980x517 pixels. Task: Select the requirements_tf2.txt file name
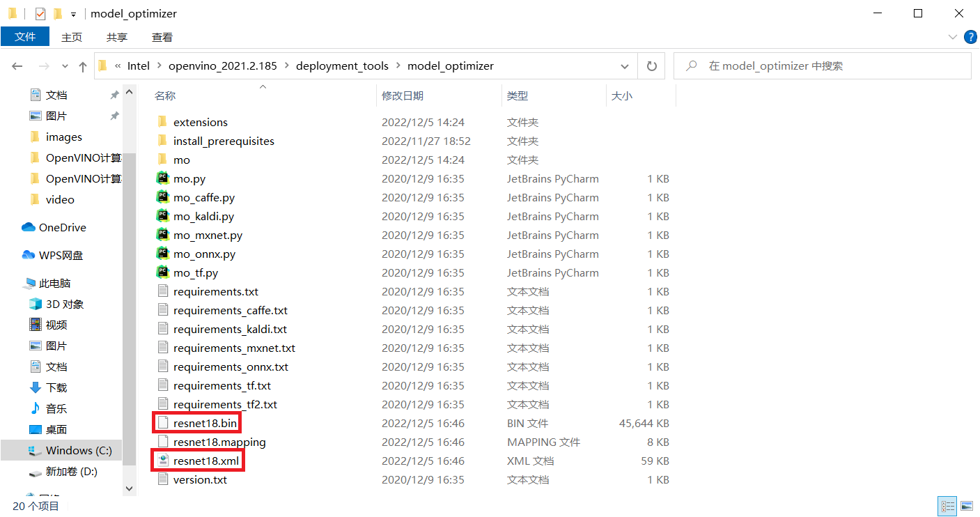(x=225, y=404)
